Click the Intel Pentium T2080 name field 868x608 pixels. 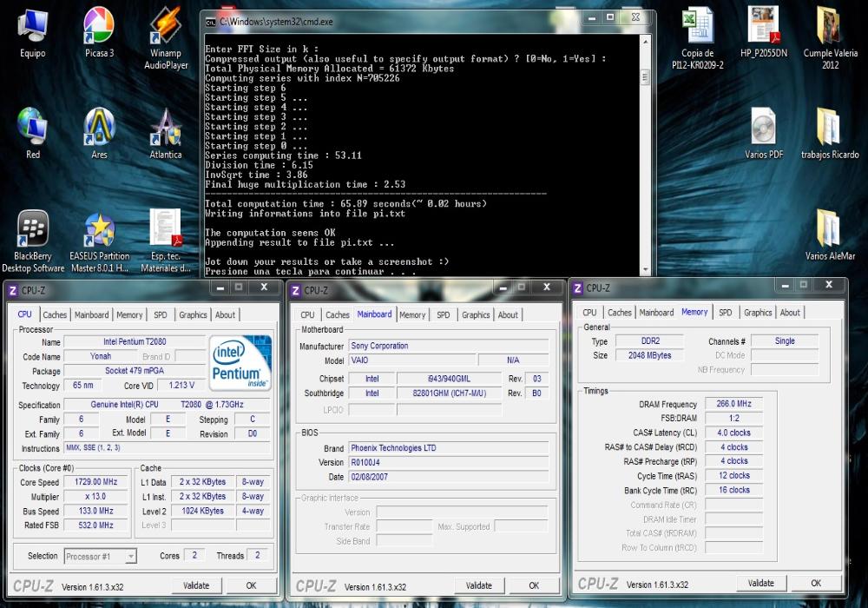tap(135, 341)
